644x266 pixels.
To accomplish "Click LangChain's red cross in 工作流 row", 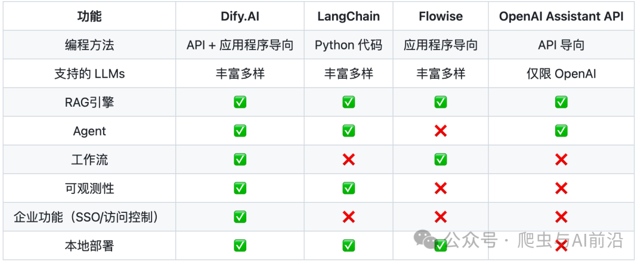I will [349, 160].
